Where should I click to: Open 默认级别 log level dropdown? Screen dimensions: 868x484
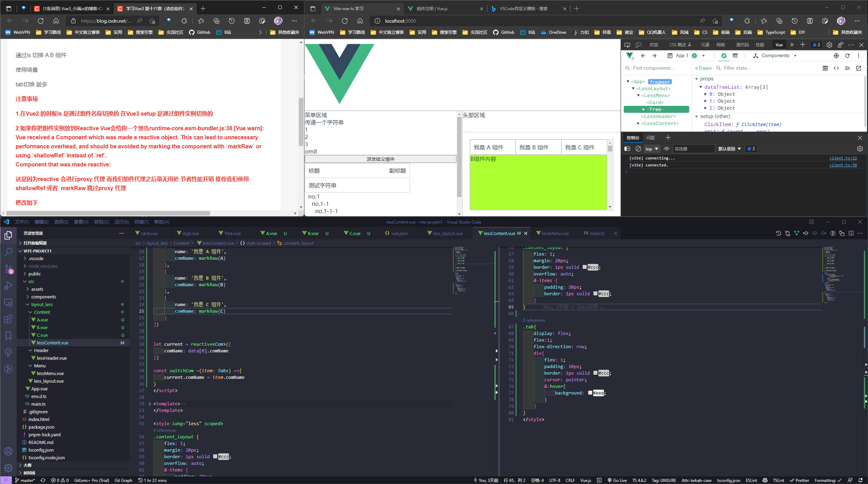(730, 149)
